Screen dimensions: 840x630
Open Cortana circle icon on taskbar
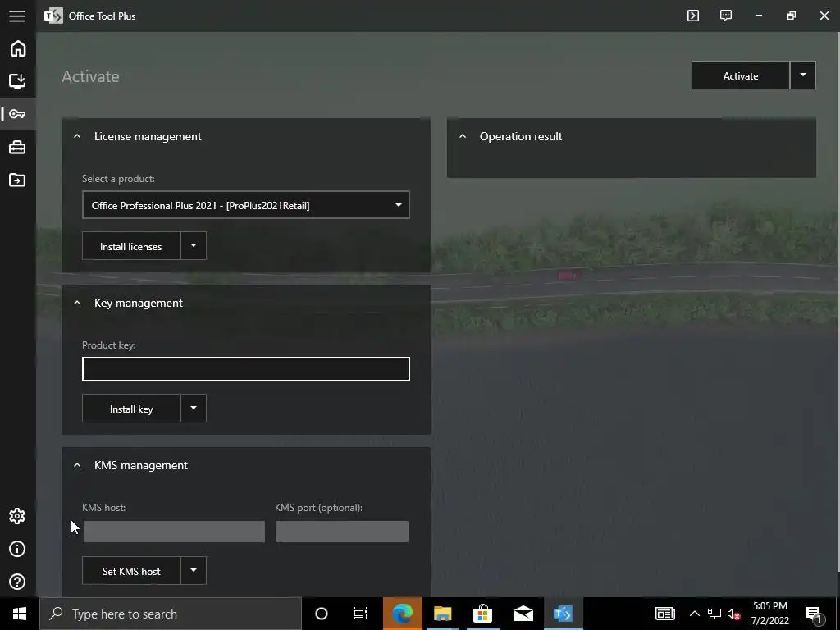[x=322, y=614]
